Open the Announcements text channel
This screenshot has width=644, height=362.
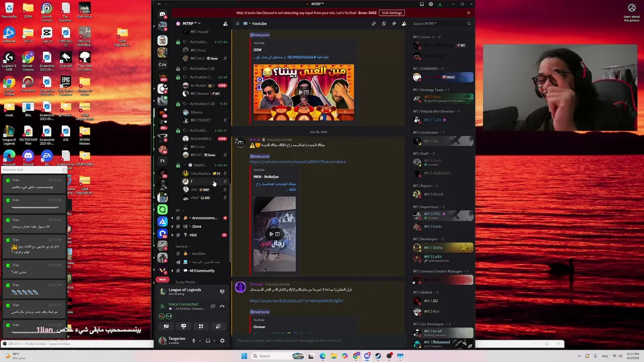tap(200, 218)
